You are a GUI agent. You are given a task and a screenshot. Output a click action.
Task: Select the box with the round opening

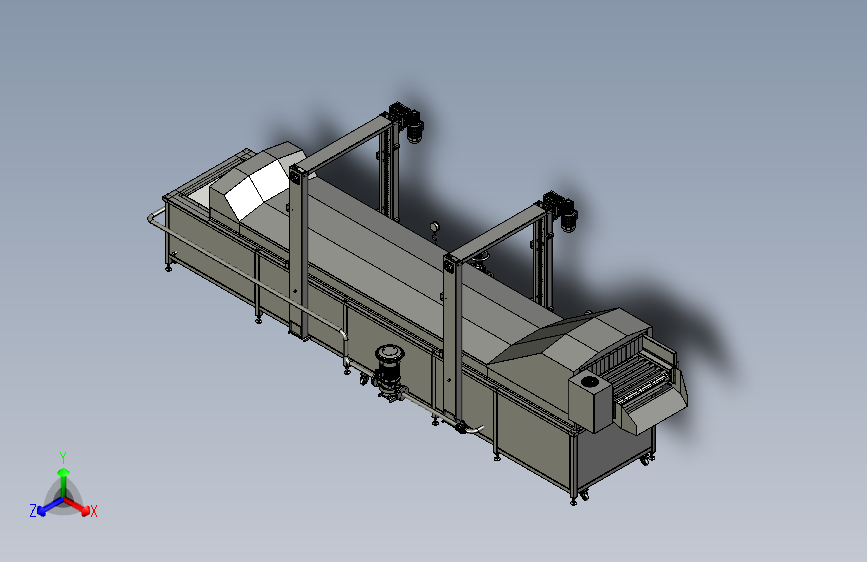590,400
